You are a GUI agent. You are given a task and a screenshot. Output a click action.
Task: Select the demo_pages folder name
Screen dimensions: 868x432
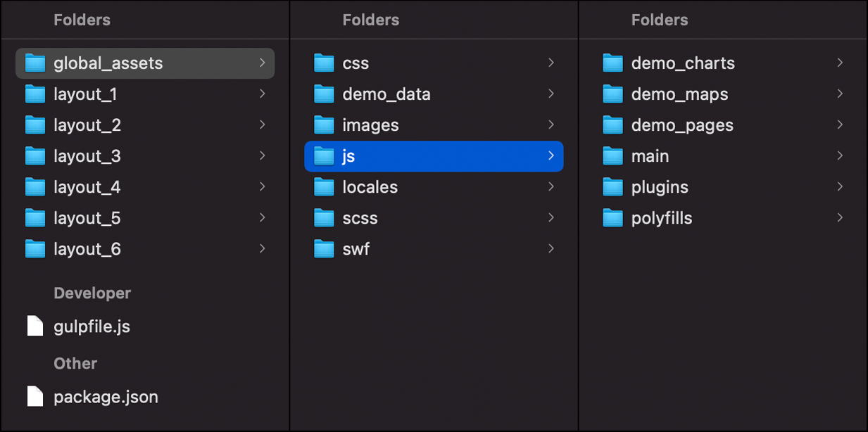pyautogui.click(x=682, y=125)
